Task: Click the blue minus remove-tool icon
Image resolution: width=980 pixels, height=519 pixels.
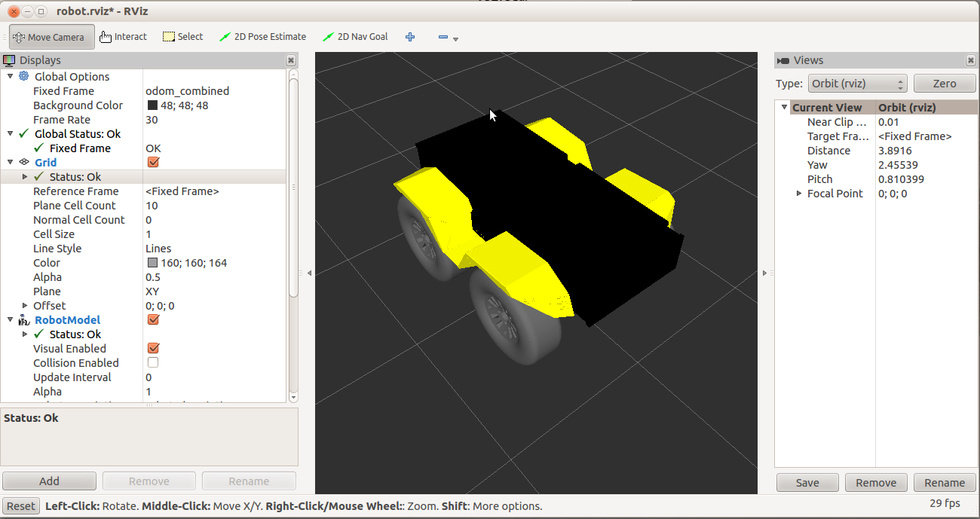Action: pyautogui.click(x=443, y=37)
